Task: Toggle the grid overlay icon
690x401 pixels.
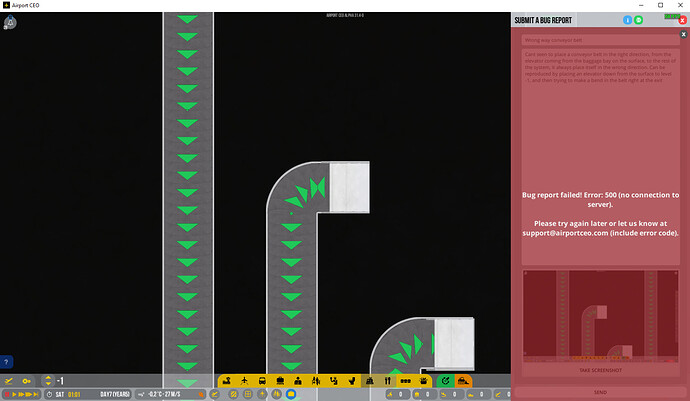Action: [248, 394]
